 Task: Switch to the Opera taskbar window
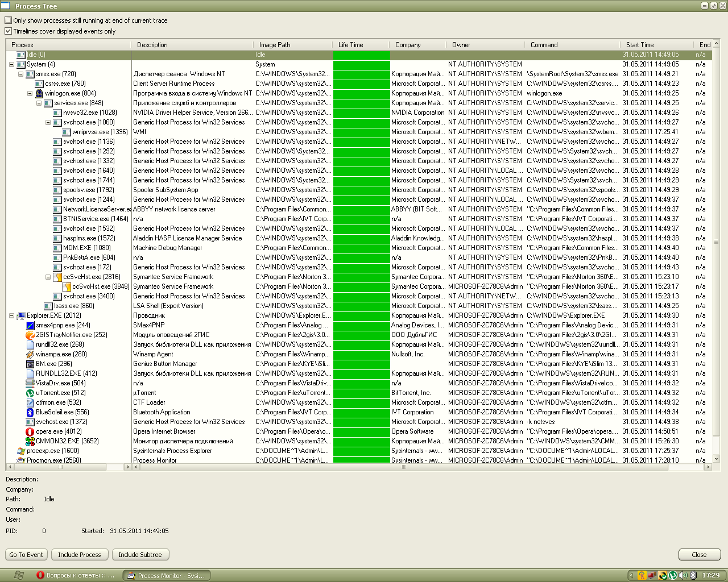[76, 575]
